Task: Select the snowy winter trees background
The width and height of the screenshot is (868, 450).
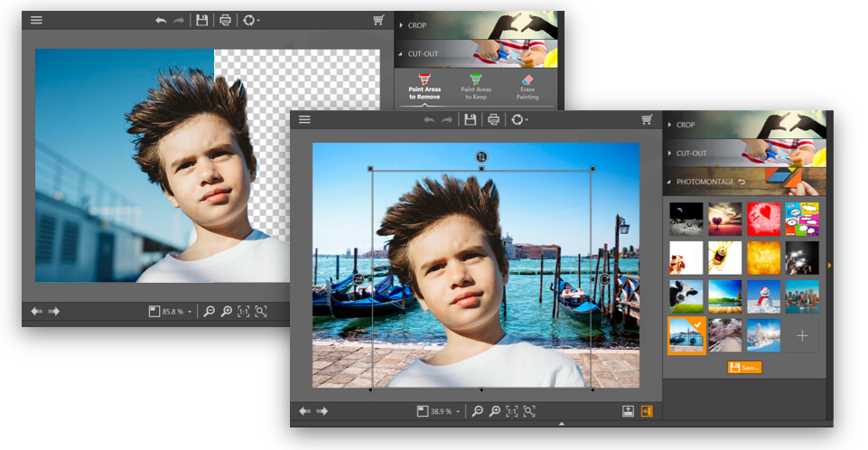Action: coord(763,335)
